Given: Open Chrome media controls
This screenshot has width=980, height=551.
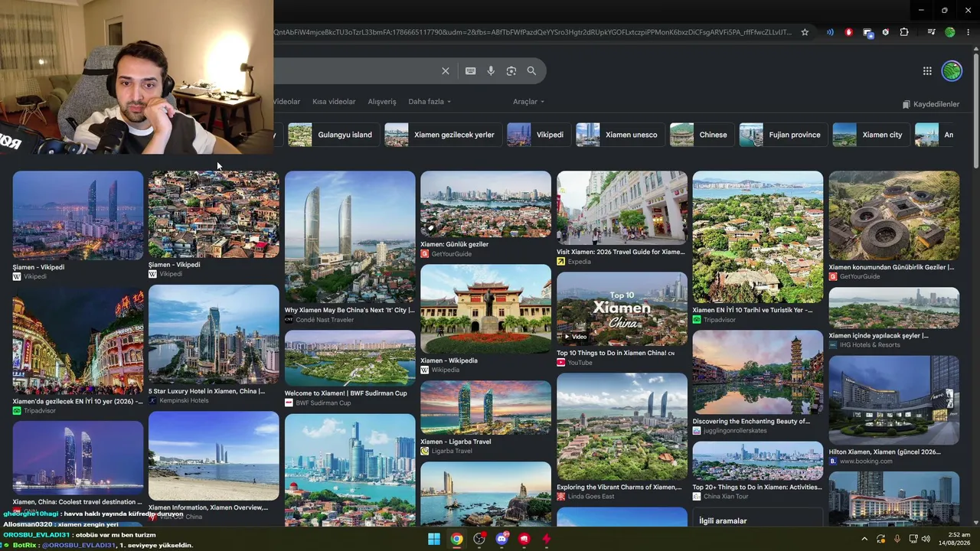Looking at the screenshot, I should [x=931, y=32].
